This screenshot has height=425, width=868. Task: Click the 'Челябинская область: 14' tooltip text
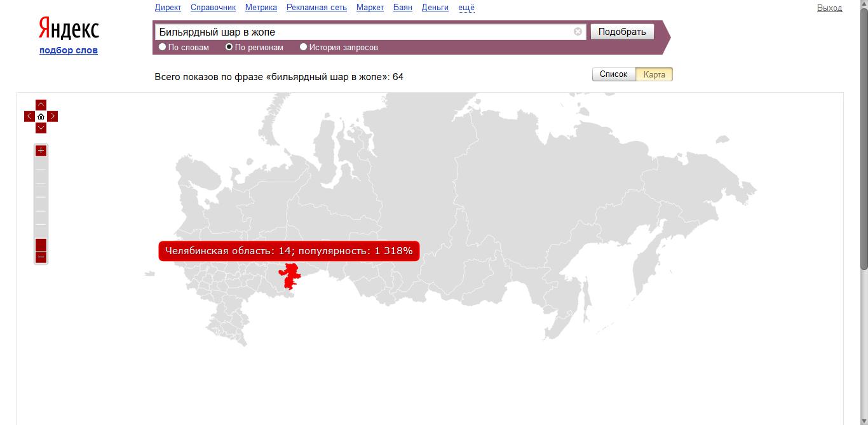click(x=289, y=251)
